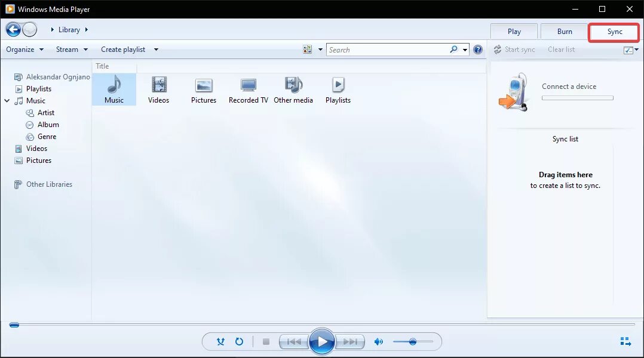Screen dimensions: 644x358
Task: Select Artist under Music
Action: pos(40,112)
